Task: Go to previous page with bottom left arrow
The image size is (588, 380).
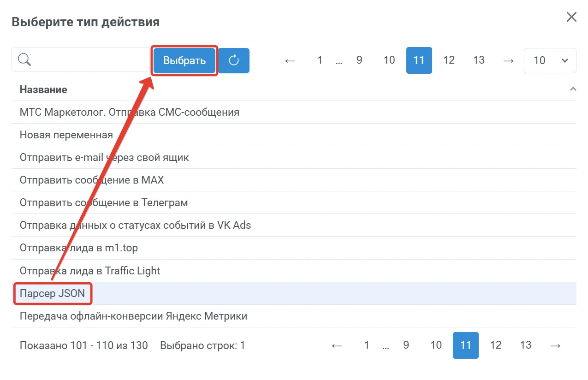Action: click(x=337, y=345)
